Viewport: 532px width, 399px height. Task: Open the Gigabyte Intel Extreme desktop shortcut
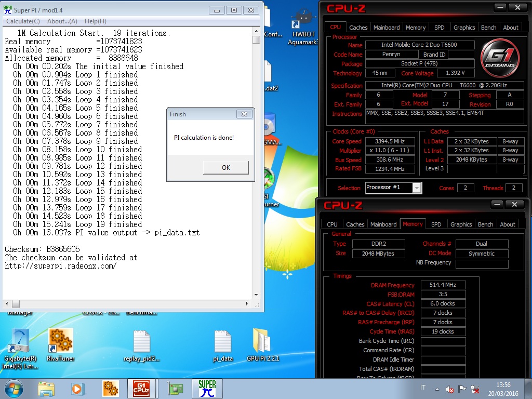[x=20, y=349]
